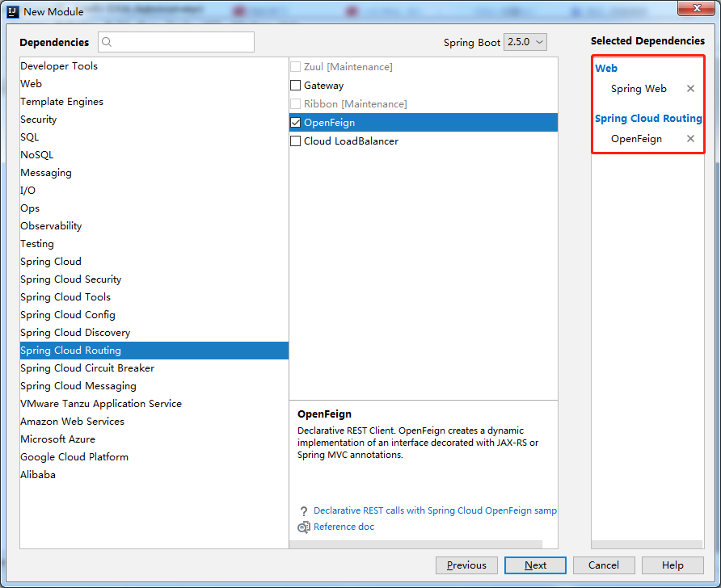Select the Spring Cloud Config category
The image size is (721, 588).
tap(154, 315)
